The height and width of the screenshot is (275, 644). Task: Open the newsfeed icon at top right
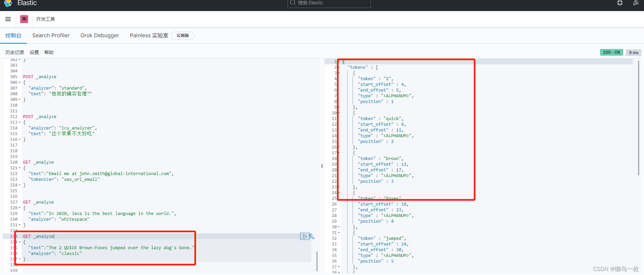636,3
